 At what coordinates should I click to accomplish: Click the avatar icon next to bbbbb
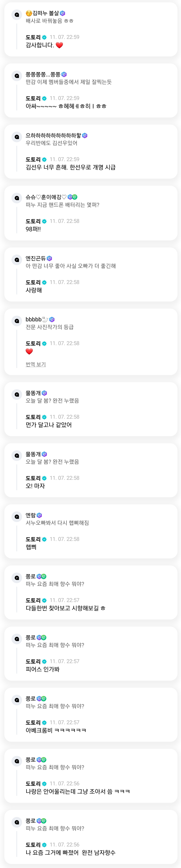(x=17, y=321)
